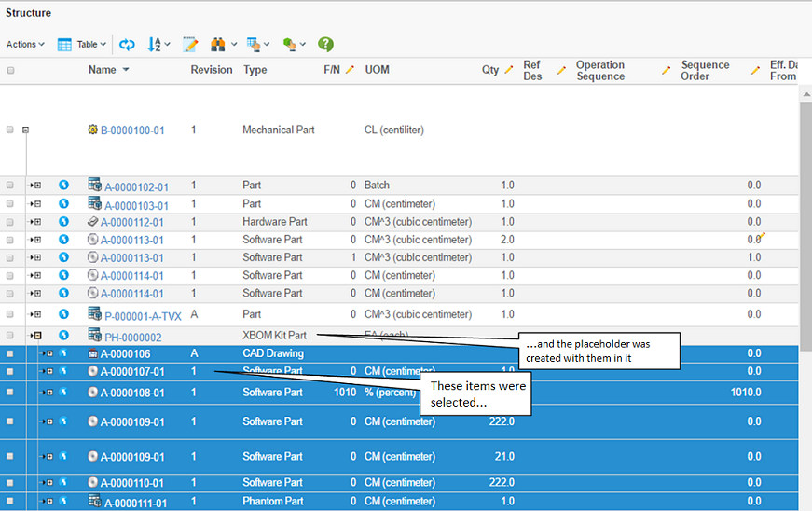Viewport: 812px width, 511px height.
Task: Click the gear icon beside B-0000100-01
Action: pyautogui.click(x=92, y=131)
